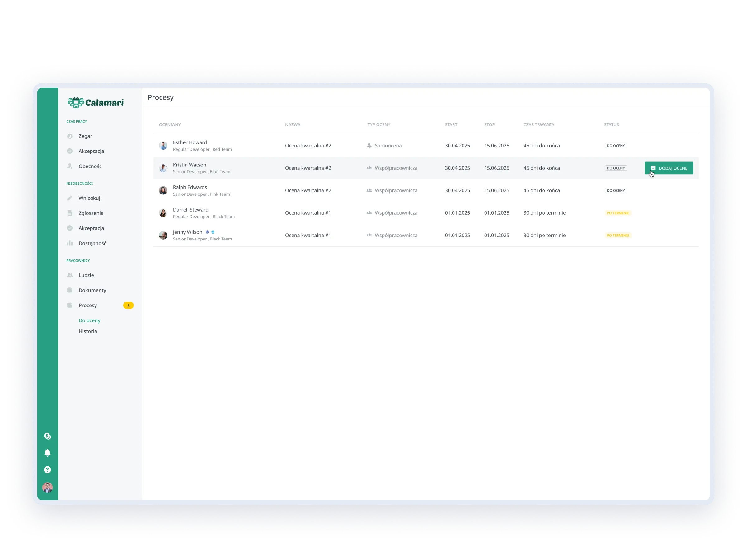The width and height of the screenshot is (747, 560).
Task: Click the Obecność person icon
Action: pos(70,166)
